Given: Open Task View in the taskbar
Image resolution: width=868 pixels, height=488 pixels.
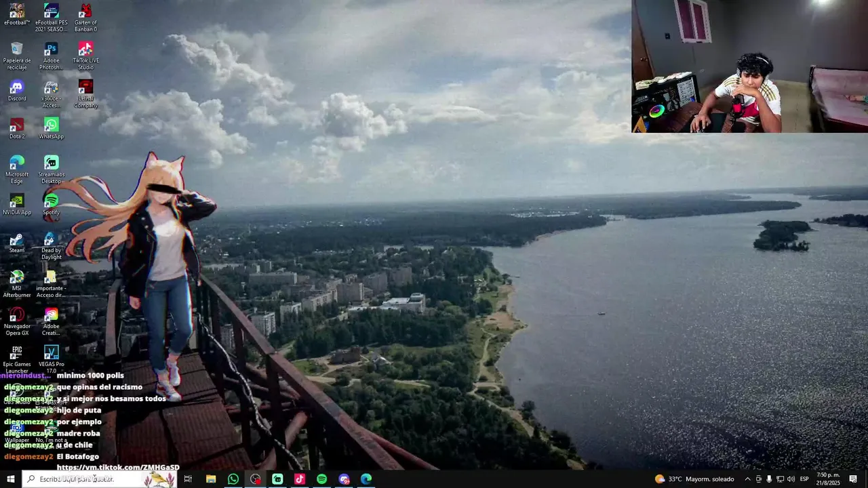Looking at the screenshot, I should pos(188,479).
